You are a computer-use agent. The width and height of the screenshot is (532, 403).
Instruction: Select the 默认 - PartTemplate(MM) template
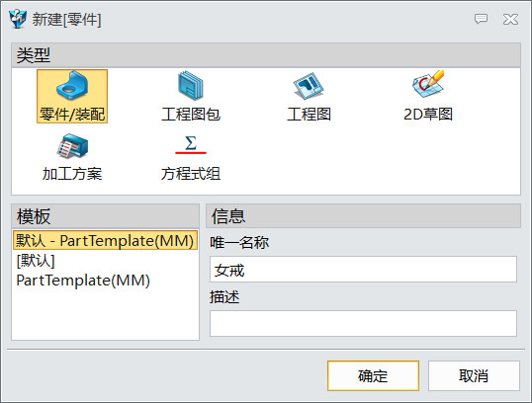click(x=105, y=240)
